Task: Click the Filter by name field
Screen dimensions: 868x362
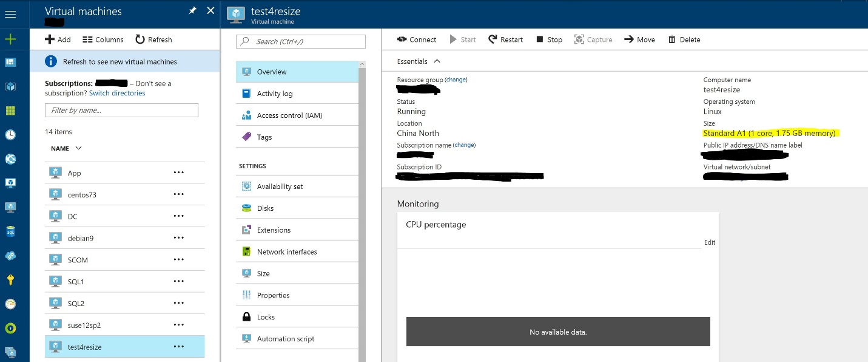Action: click(x=121, y=111)
